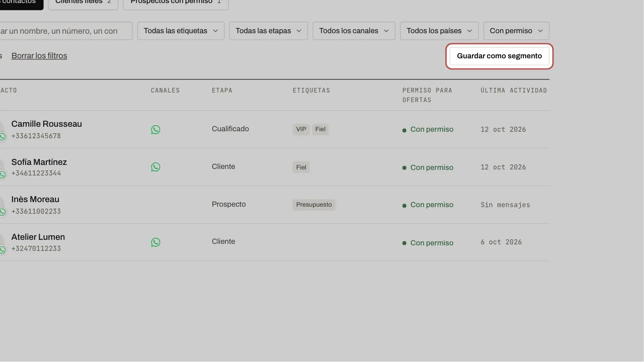
Task: Click 'Con permiso' status for Atelier Lumen
Action: click(x=428, y=243)
